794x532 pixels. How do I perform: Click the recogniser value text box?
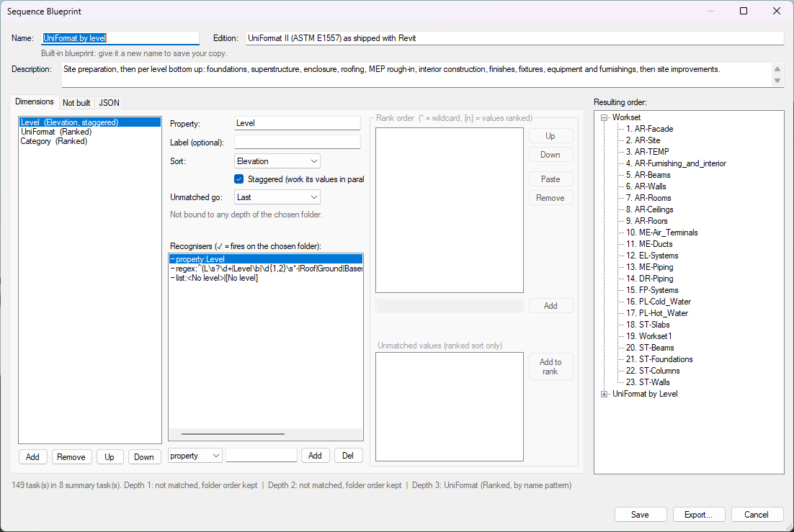(x=262, y=455)
